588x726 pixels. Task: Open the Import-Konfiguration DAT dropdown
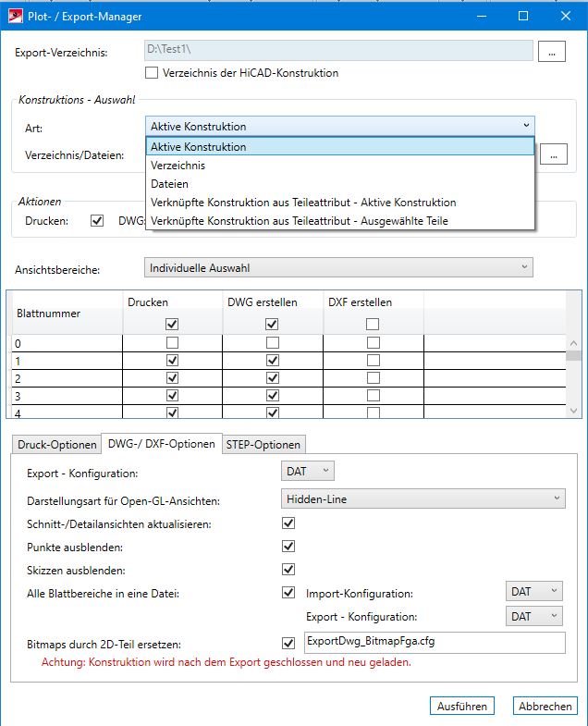point(533,592)
